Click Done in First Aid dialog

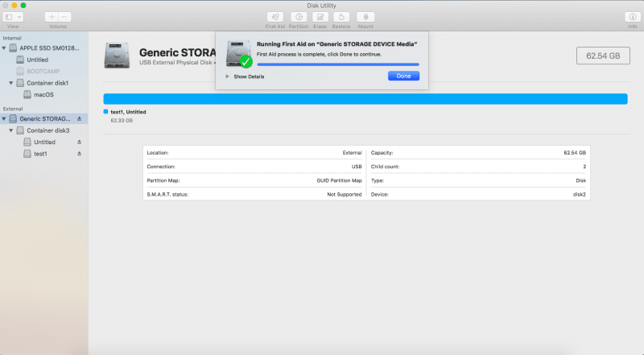pyautogui.click(x=403, y=76)
